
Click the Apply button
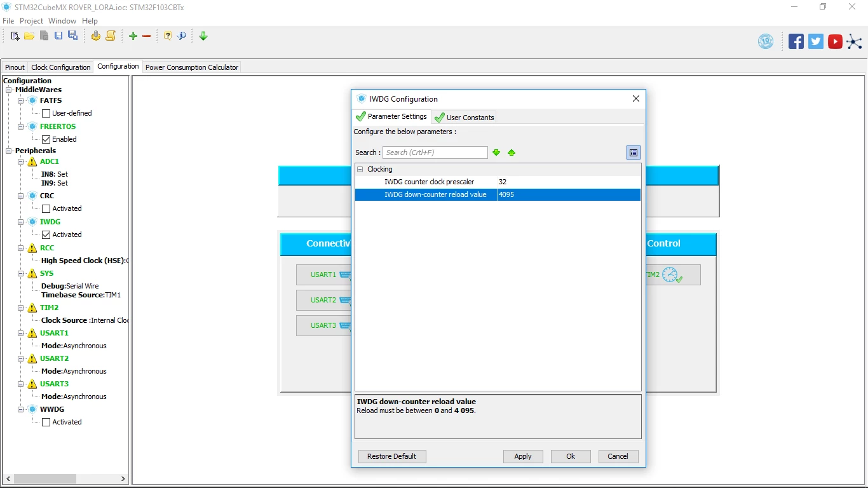pos(523,456)
